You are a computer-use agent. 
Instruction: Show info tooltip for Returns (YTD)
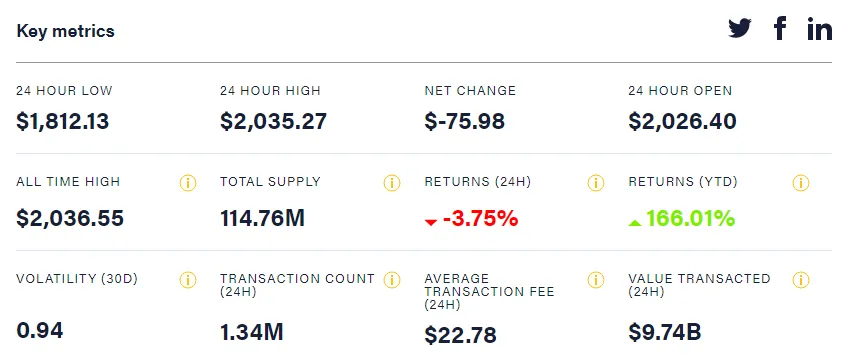click(x=800, y=183)
